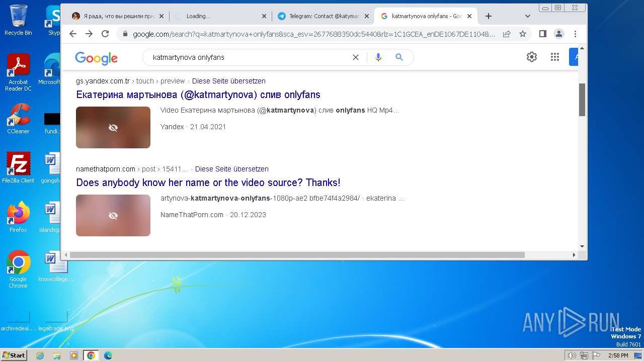This screenshot has width=644, height=362.
Task: Open Internet Explorer from taskbar
Action: (x=40, y=355)
